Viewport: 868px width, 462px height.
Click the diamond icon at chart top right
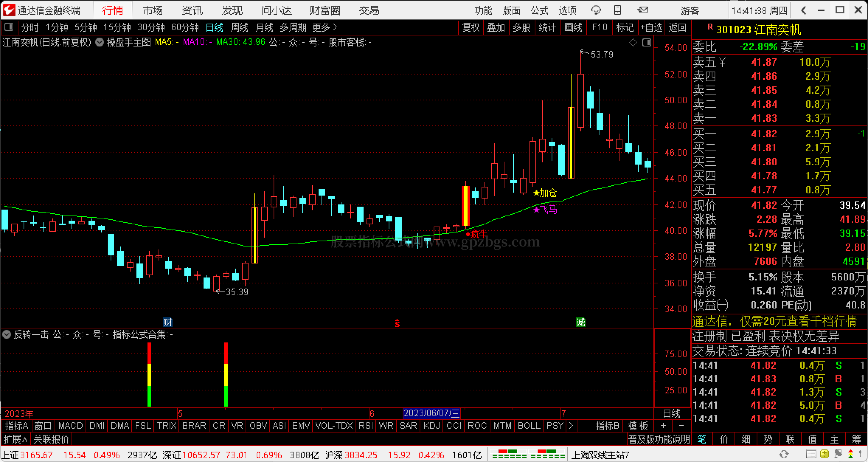pyautogui.click(x=633, y=43)
